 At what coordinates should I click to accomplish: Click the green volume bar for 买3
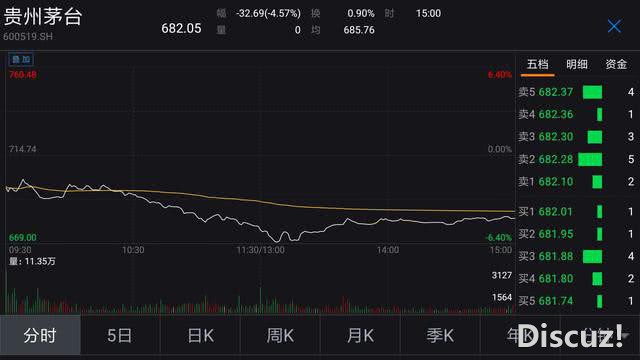pos(592,257)
